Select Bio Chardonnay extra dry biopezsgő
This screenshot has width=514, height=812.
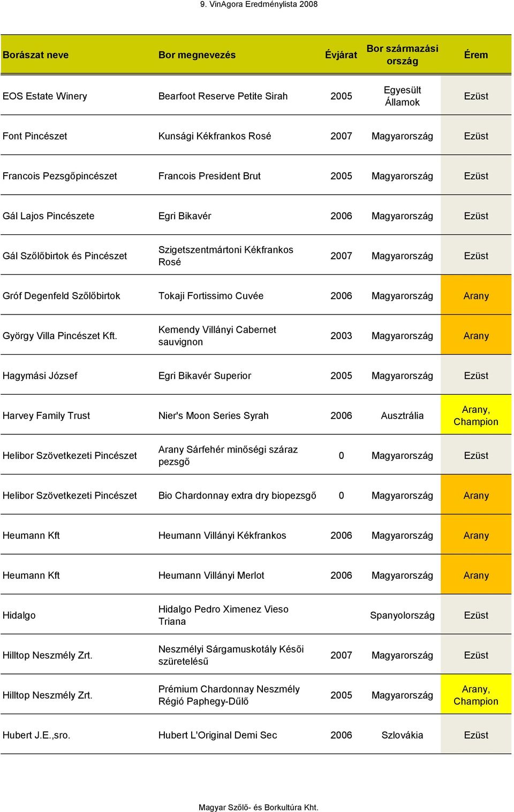click(x=237, y=495)
